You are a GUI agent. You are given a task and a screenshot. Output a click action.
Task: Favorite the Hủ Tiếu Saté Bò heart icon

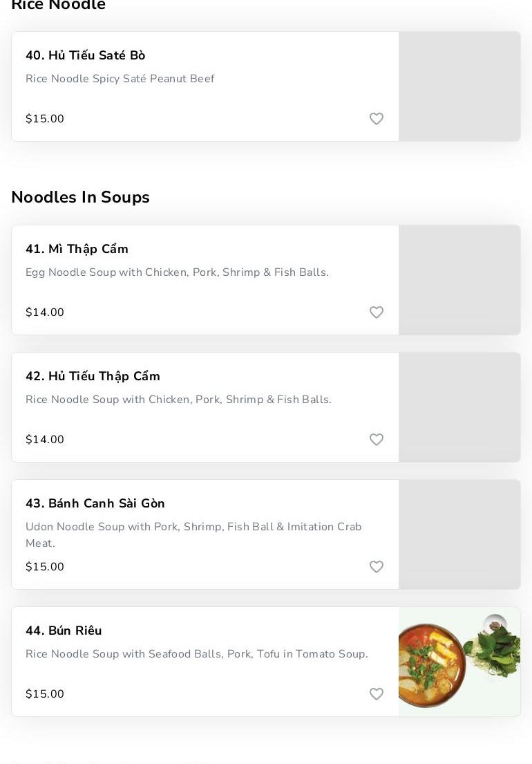[x=377, y=119]
